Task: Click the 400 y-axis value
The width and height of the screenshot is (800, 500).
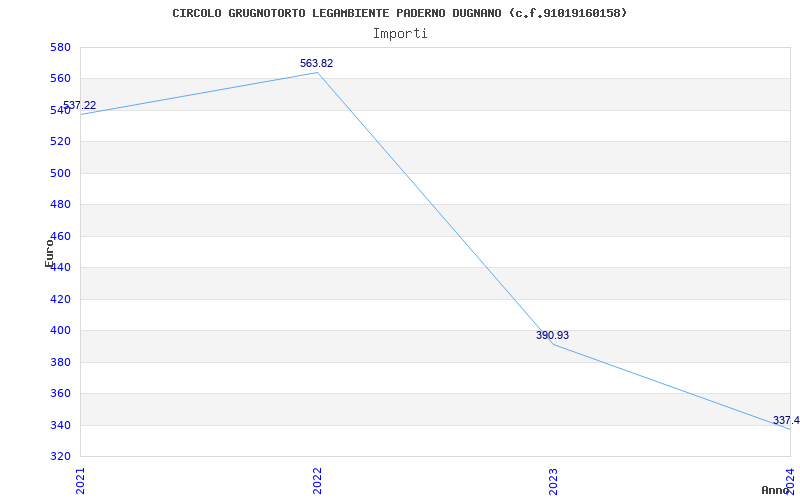Action: point(60,330)
